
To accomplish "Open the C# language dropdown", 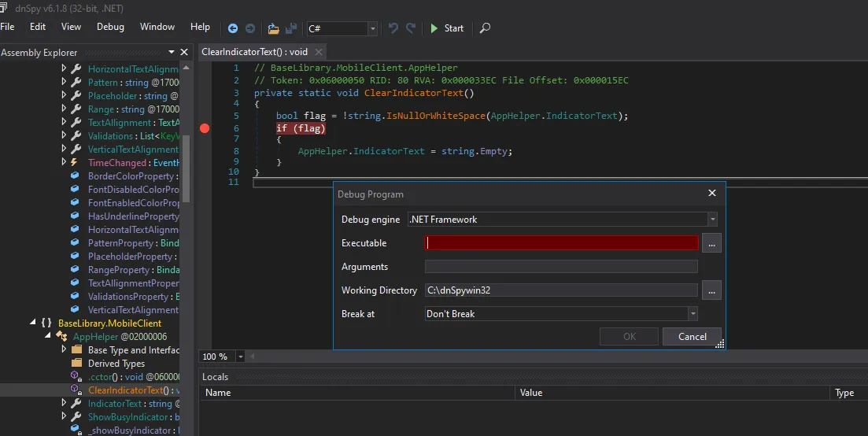I will [x=372, y=28].
